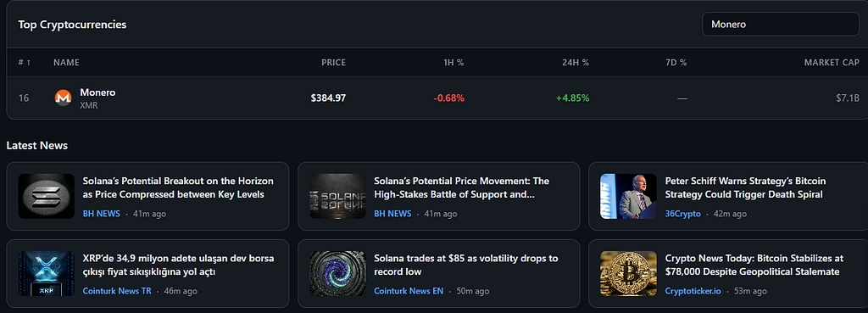Click the search field containing Monero
The width and height of the screenshot is (868, 313).
coord(781,25)
